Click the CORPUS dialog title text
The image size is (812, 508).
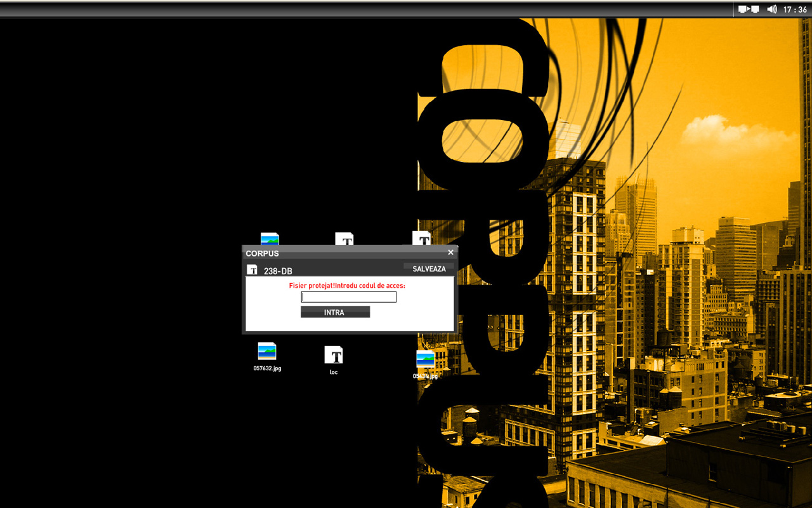(263, 253)
